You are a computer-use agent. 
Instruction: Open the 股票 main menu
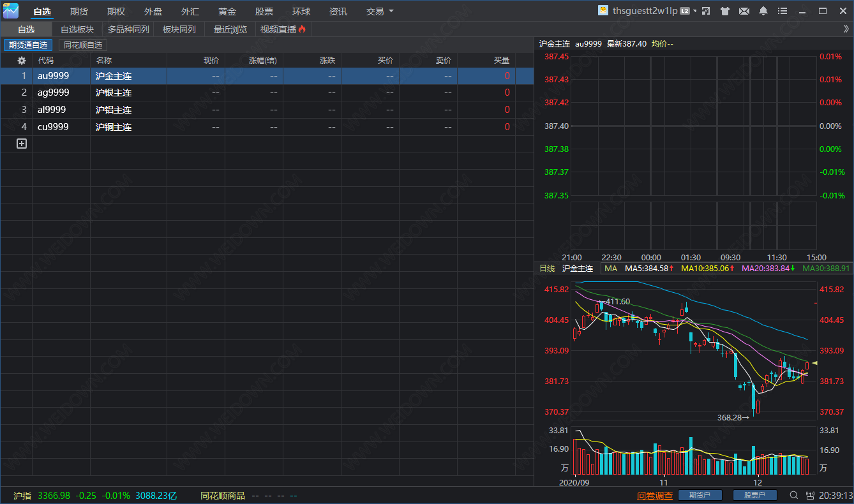click(x=264, y=11)
